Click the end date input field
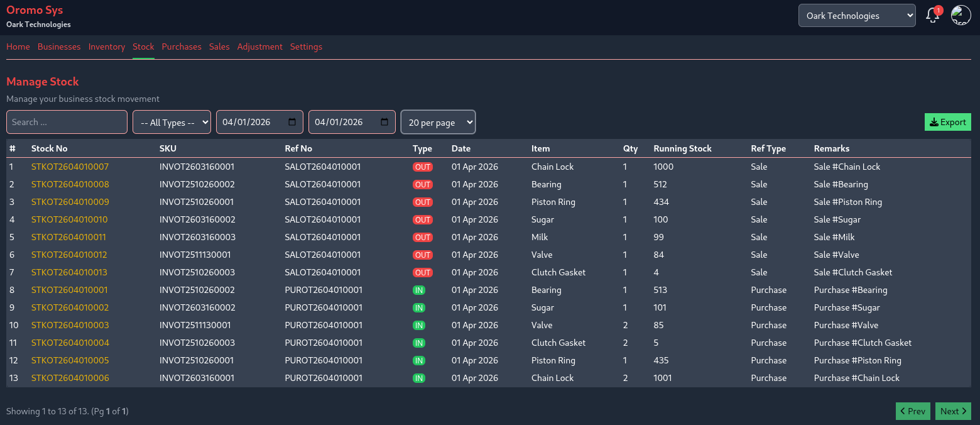The width and height of the screenshot is (980, 425). [352, 122]
